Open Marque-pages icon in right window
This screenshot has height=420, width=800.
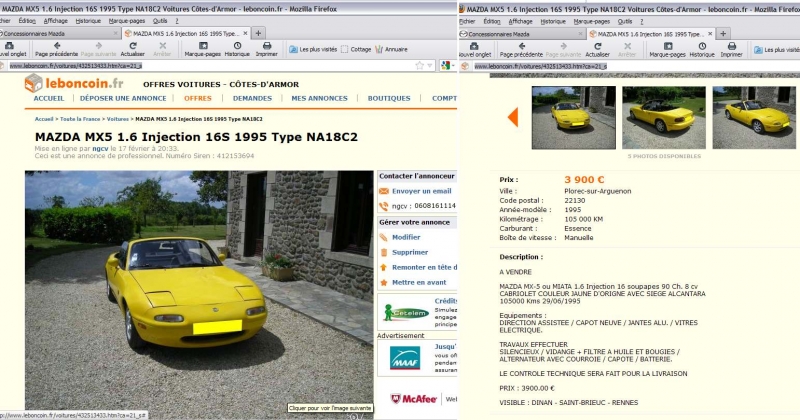pos(667,46)
